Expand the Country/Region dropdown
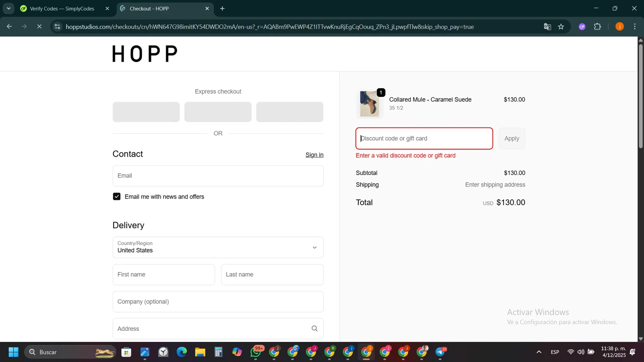The width and height of the screenshot is (644, 362). click(218, 247)
